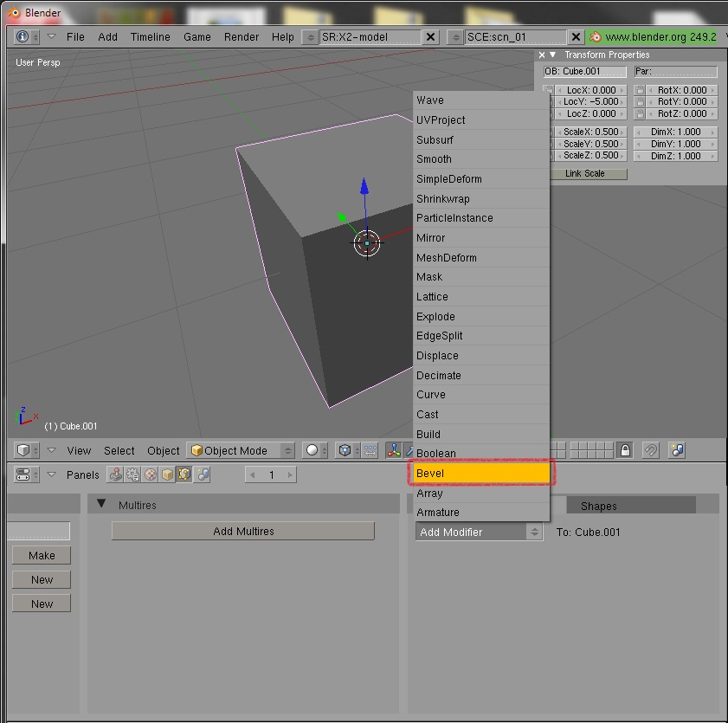Image resolution: width=728 pixels, height=723 pixels.
Task: Select the Editing context icon
Action: (184, 474)
